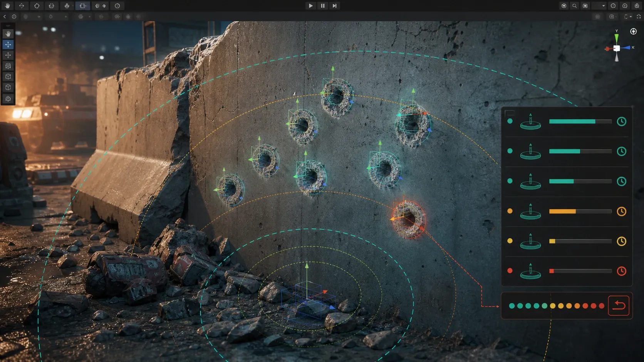Click the green Y axis cone on the gizmo
Image resolution: width=644 pixels, height=362 pixels.
(x=617, y=38)
